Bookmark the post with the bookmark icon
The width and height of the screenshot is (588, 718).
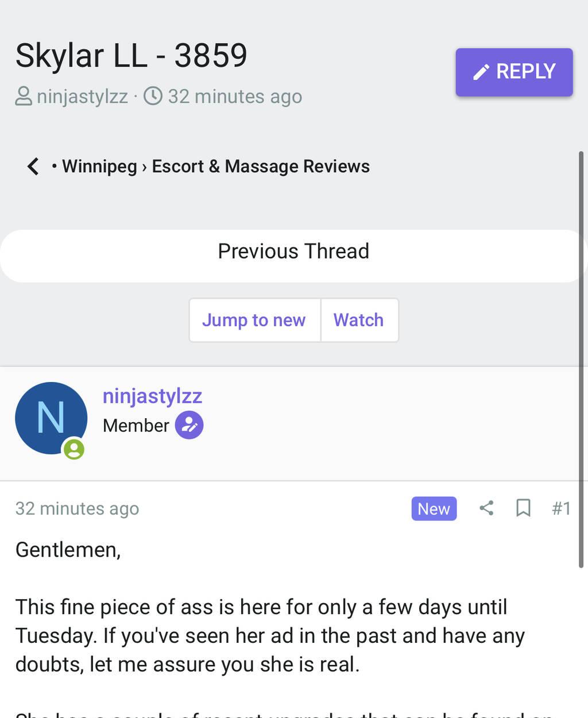(523, 508)
